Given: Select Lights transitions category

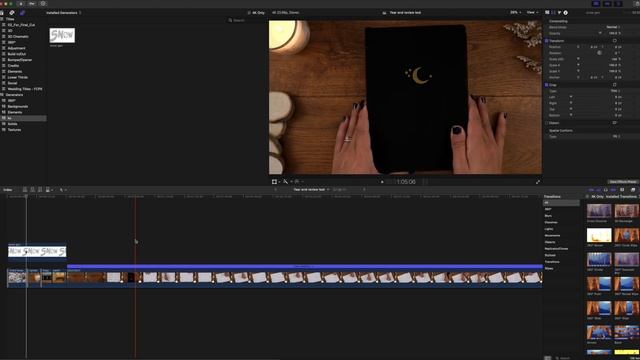Looking at the screenshot, I should [549, 229].
